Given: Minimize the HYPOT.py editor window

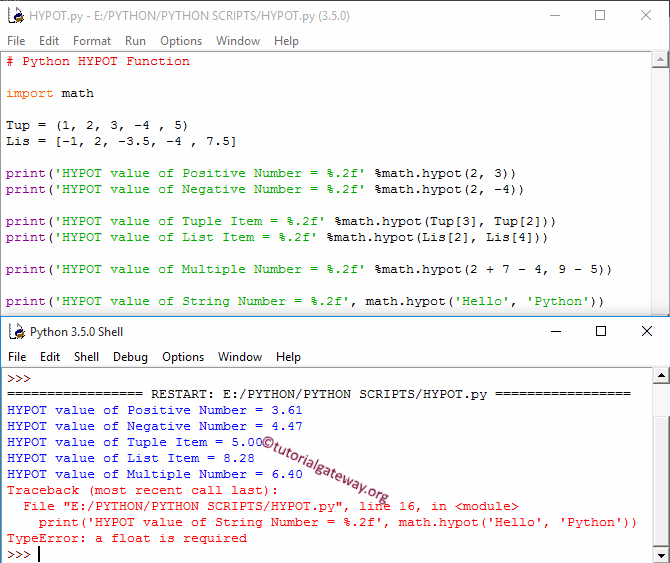Looking at the screenshot, I should 555,16.
